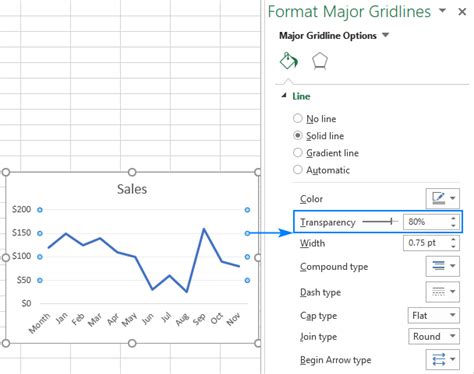Select the Gradient line radio button
Screen dimensions: 474x374
click(297, 153)
